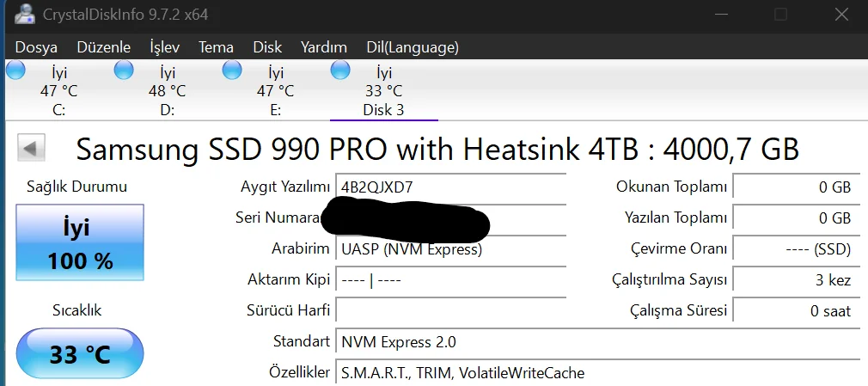The image size is (868, 386).
Task: Click the Özellikler label
Action: click(299, 372)
